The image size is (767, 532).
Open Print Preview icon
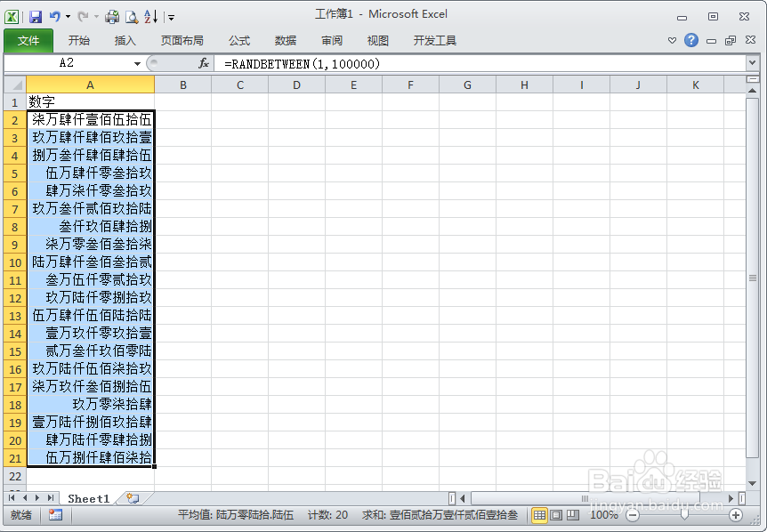pyautogui.click(x=132, y=17)
